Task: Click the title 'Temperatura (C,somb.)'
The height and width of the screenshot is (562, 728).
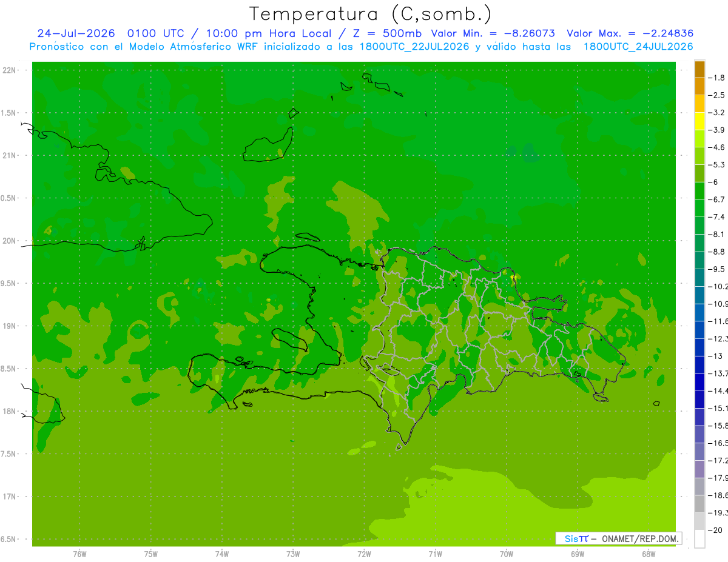Action: pos(371,14)
